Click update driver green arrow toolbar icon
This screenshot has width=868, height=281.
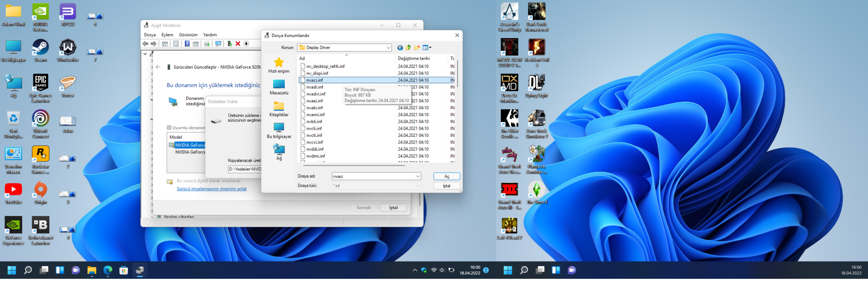pos(230,44)
